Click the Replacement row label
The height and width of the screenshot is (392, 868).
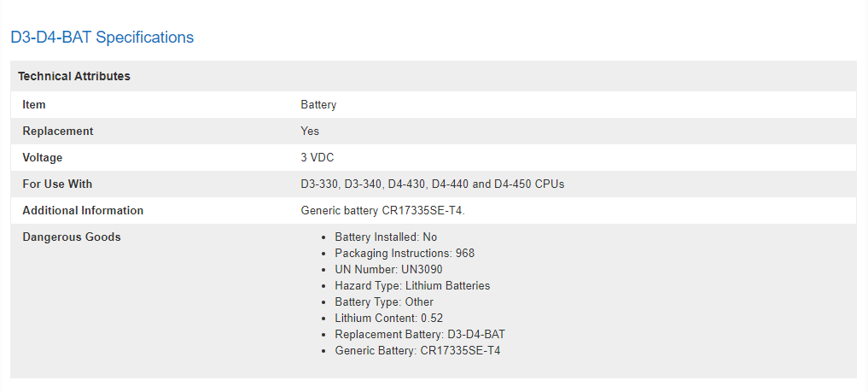click(x=57, y=132)
